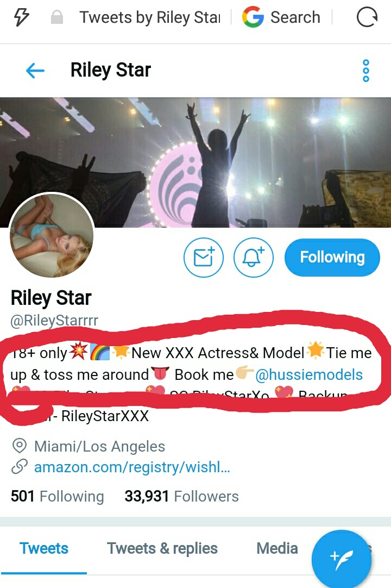Open the three-dot profile options menu
The image size is (391, 588).
366,70
